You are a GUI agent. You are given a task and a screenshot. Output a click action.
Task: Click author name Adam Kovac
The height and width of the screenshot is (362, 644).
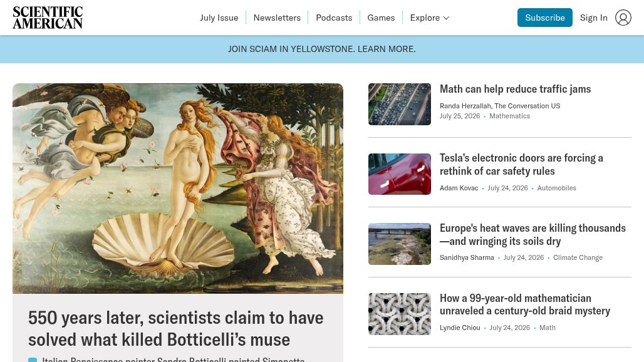pos(459,188)
